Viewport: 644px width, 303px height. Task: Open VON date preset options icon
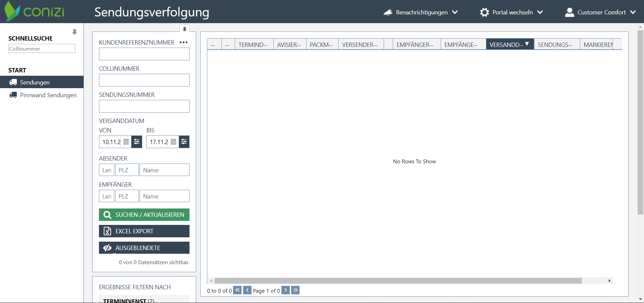click(137, 142)
